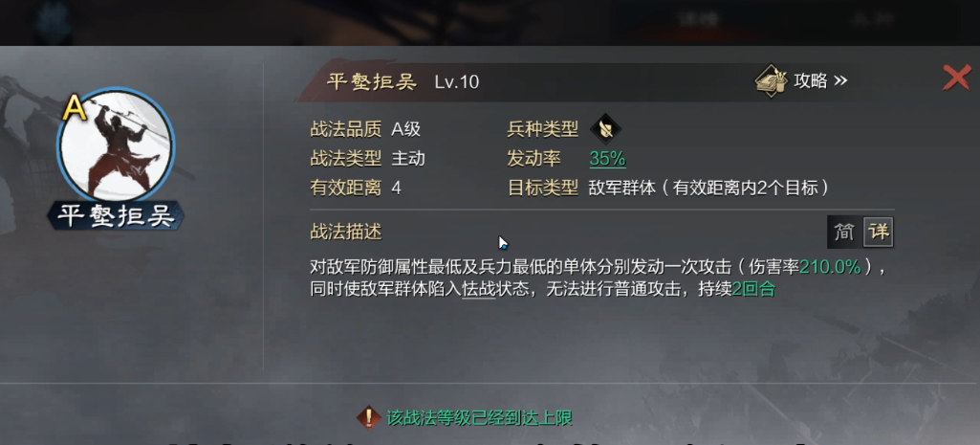Image resolution: width=980 pixels, height=445 pixels.
Task: Click the red warning exclamation icon
Action: 369,417
